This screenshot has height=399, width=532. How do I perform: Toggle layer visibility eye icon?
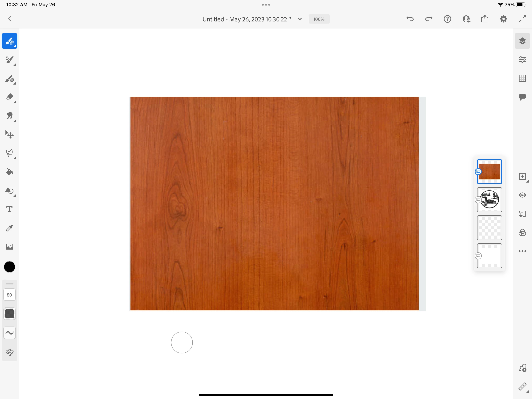tap(522, 195)
